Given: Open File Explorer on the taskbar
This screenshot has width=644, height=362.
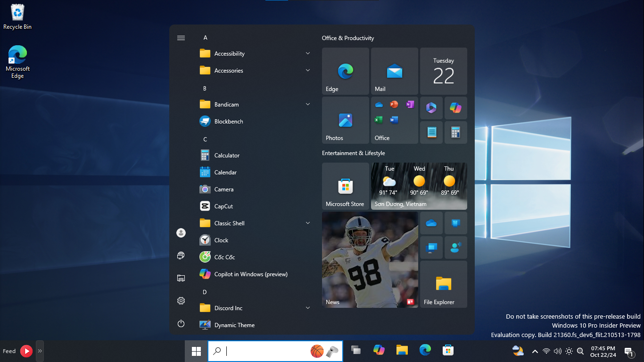Looking at the screenshot, I should tap(402, 350).
